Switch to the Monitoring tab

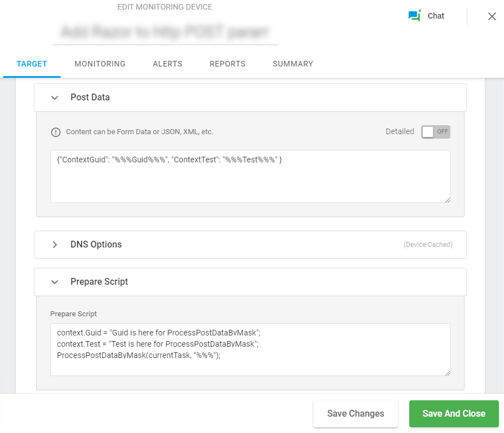pyautogui.click(x=100, y=64)
